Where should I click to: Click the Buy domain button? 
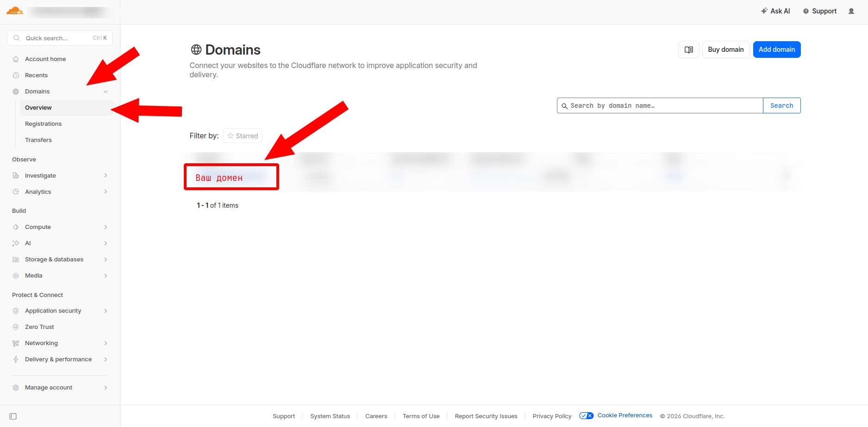tap(726, 50)
